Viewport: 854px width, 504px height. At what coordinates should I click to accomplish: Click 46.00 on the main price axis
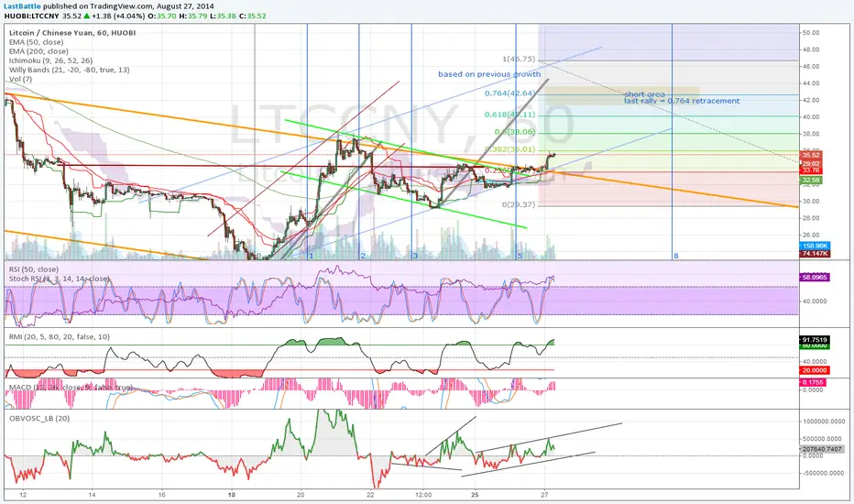[x=810, y=67]
